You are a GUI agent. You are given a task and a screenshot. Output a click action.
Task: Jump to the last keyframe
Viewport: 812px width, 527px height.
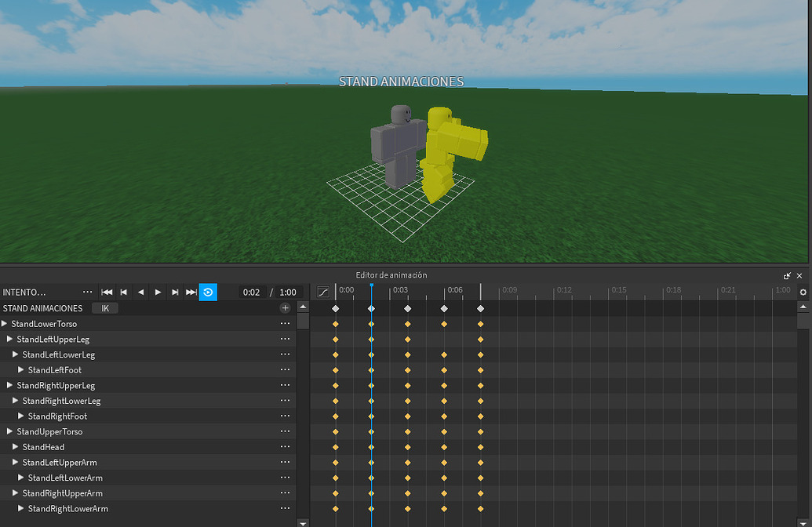click(191, 292)
